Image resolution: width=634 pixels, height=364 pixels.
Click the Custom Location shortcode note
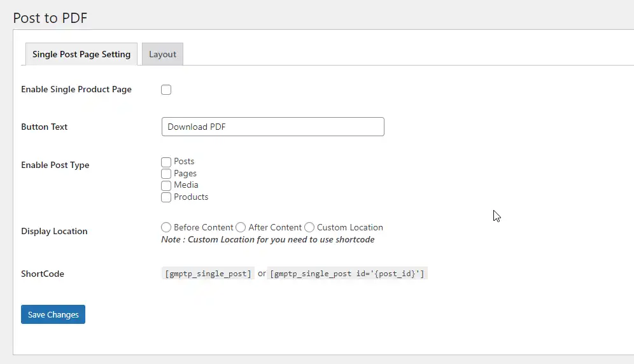[x=268, y=239]
